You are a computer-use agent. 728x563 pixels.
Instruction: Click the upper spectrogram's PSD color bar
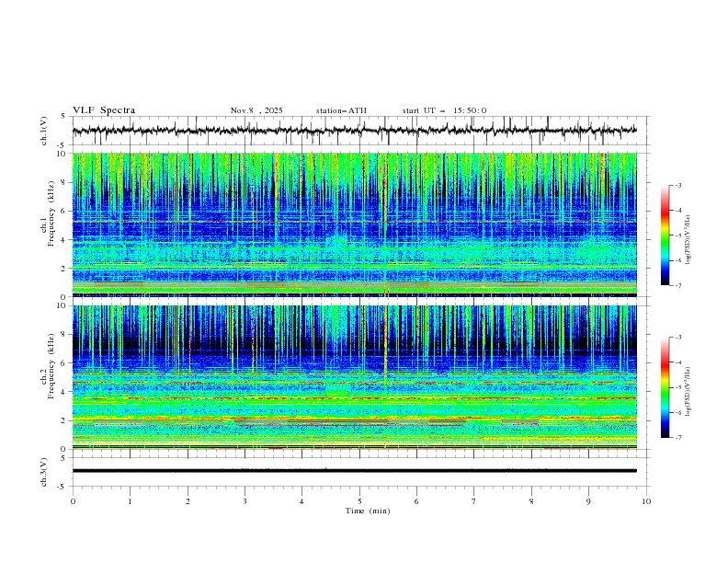point(665,236)
